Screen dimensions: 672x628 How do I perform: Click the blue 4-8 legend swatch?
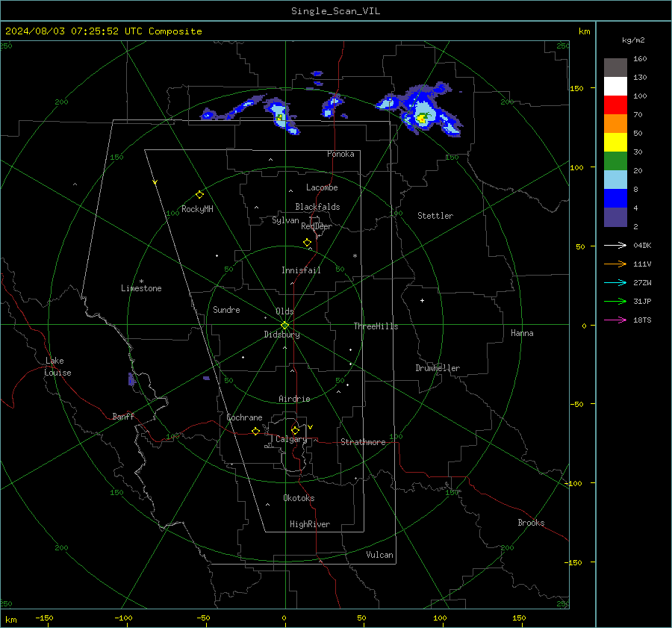pos(615,198)
